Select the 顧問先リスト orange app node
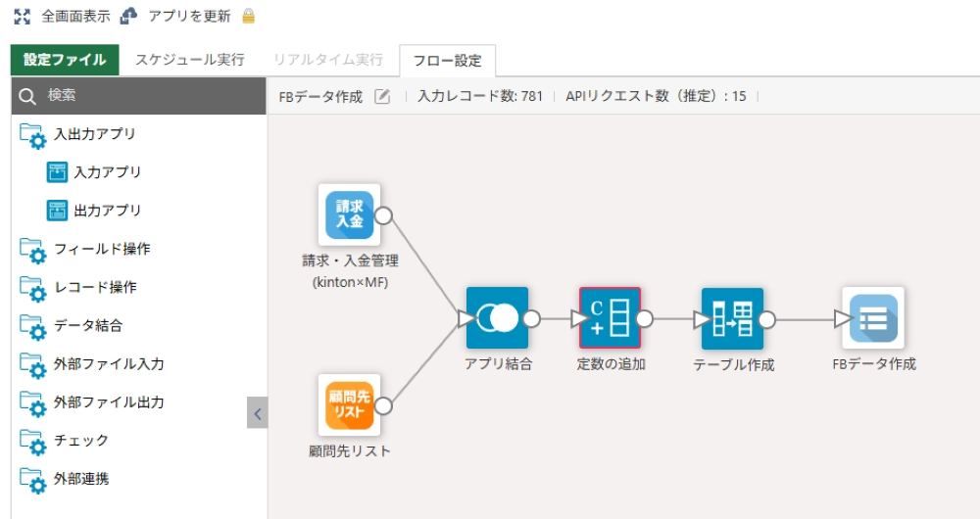The image size is (980, 519). point(350,405)
